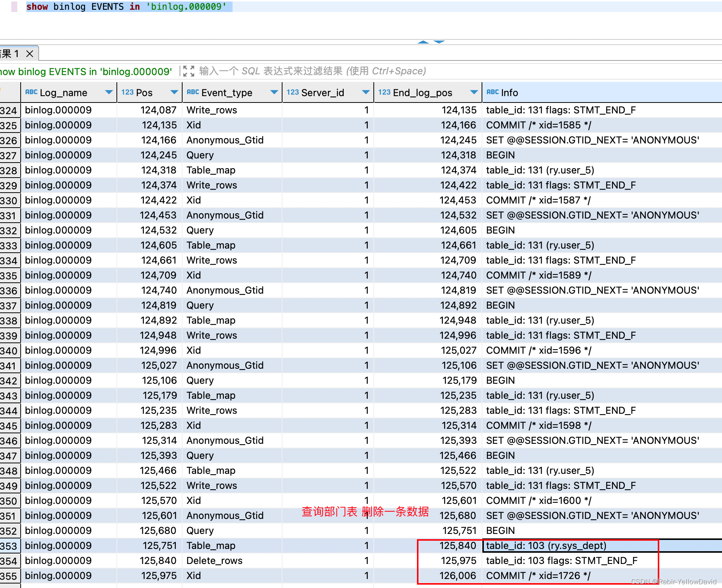722x588 pixels.
Task: Click the End_log_pos numeric type icon
Action: click(384, 92)
